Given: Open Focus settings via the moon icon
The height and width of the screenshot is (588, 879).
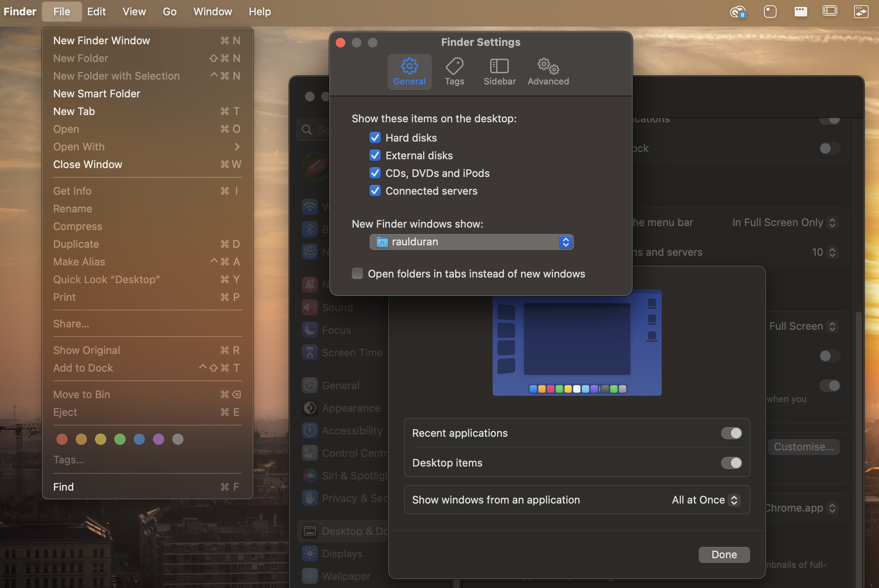Looking at the screenshot, I should (309, 330).
